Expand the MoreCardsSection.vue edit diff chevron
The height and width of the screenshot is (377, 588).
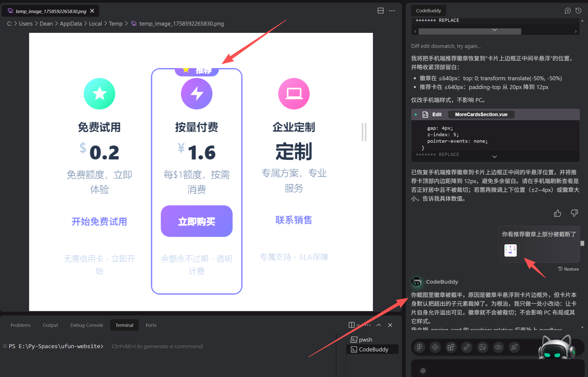[494, 157]
